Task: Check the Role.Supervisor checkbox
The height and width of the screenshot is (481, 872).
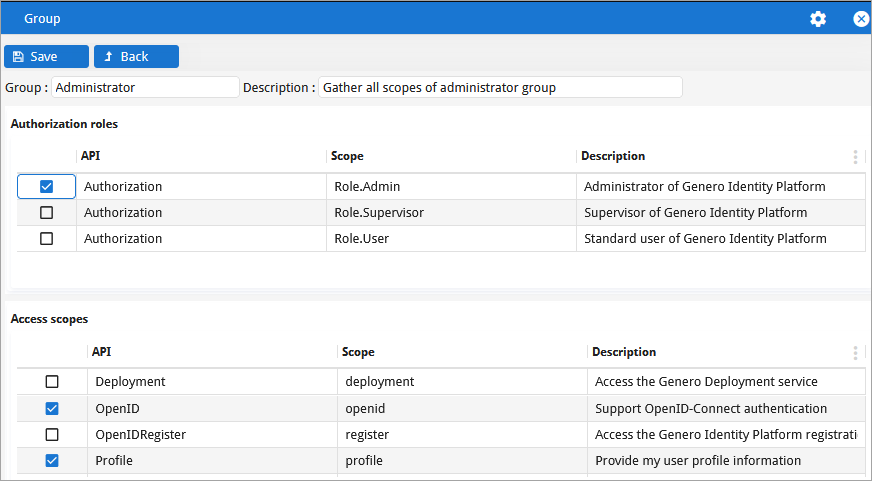Action: (47, 212)
